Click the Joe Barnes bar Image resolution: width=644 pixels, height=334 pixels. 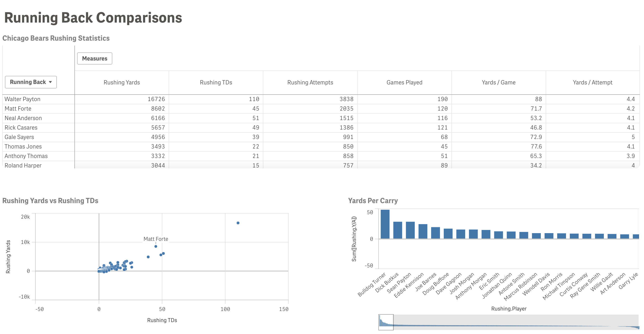[x=435, y=233]
